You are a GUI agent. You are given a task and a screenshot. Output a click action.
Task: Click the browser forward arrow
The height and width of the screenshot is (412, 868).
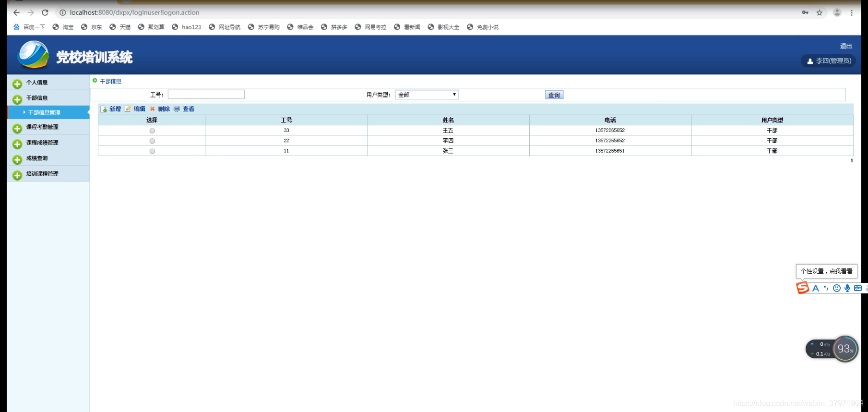pyautogui.click(x=31, y=12)
